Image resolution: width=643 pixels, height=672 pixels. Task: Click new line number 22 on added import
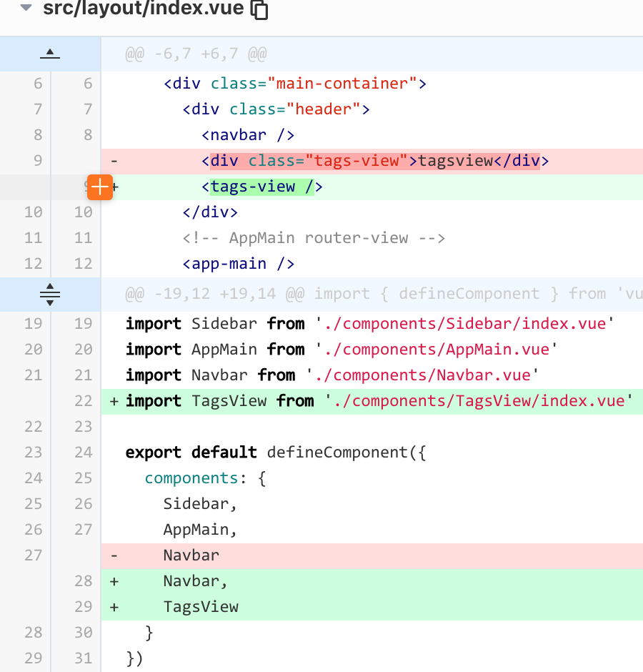83,401
